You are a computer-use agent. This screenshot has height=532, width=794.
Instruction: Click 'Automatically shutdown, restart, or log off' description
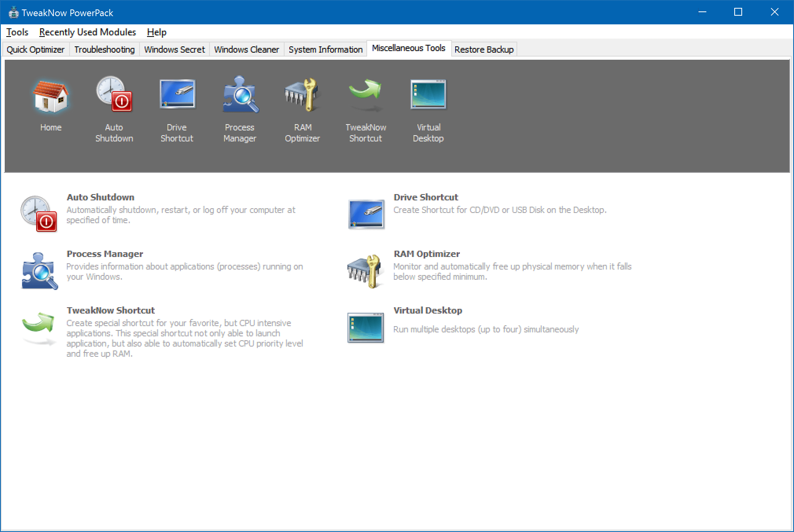181,215
